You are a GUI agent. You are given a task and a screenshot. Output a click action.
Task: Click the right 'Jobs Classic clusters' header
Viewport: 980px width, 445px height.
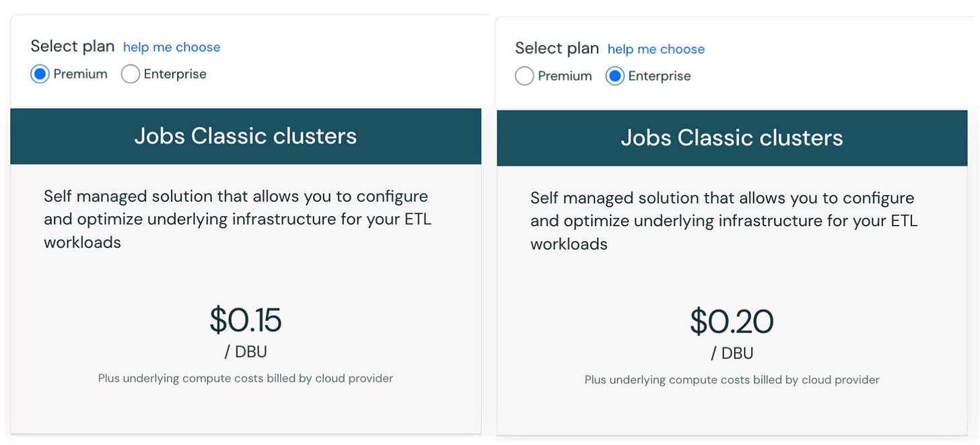(732, 138)
